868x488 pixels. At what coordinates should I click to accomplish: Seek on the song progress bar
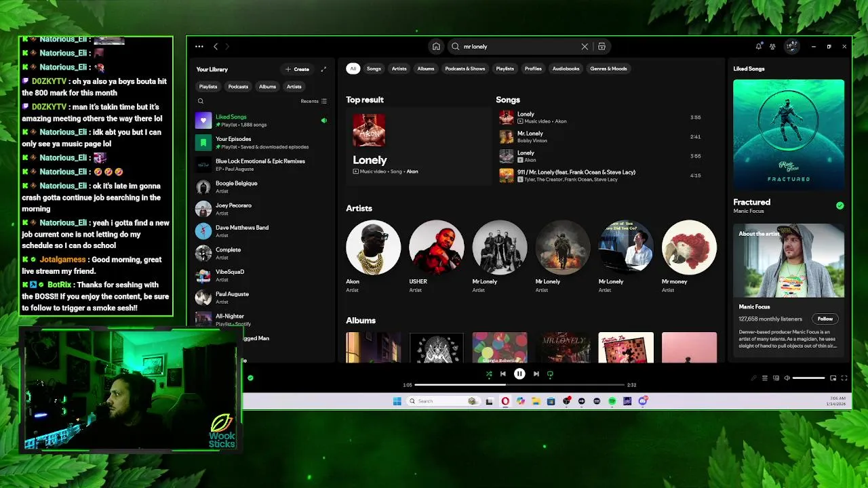[519, 385]
